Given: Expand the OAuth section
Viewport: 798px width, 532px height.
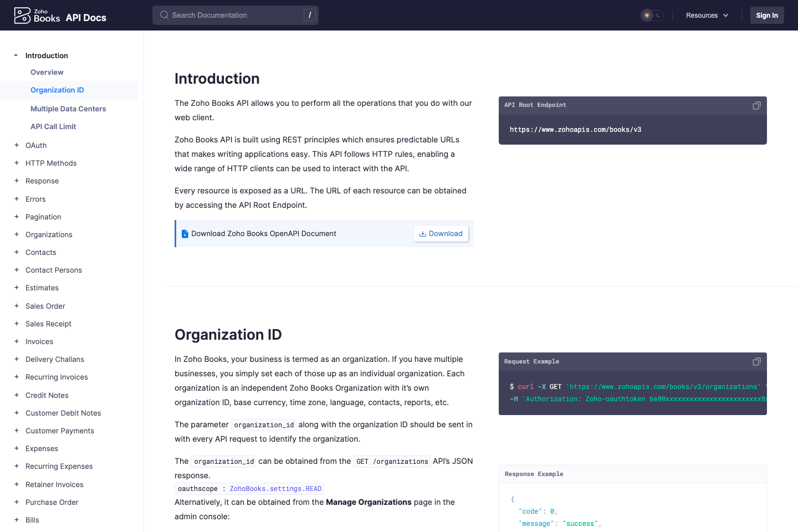Looking at the screenshot, I should pos(16,145).
